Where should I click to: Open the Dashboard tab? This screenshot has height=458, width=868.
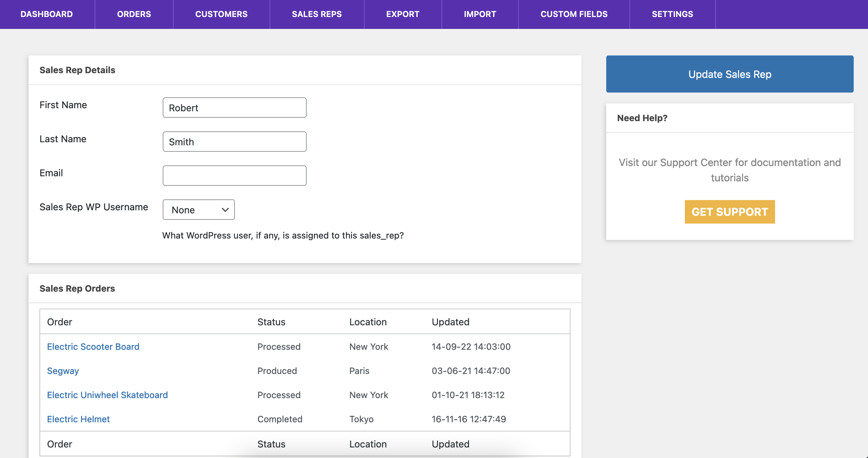coord(47,14)
